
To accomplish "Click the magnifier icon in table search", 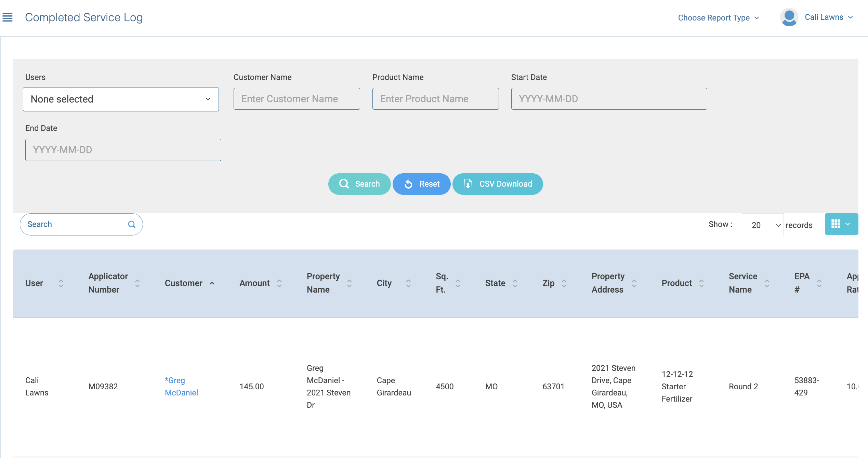I will 132,225.
